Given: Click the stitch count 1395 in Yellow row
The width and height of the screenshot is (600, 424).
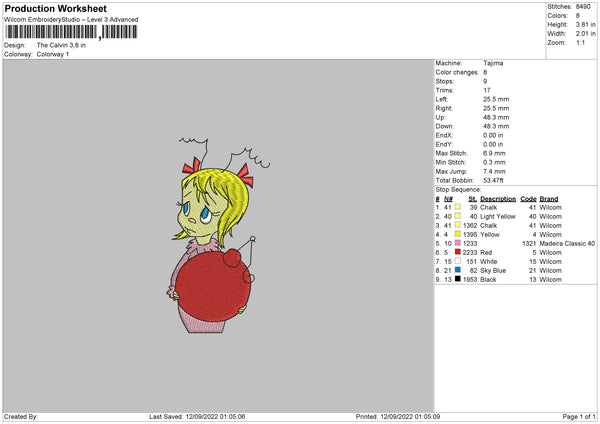Looking at the screenshot, I should tap(470, 235).
